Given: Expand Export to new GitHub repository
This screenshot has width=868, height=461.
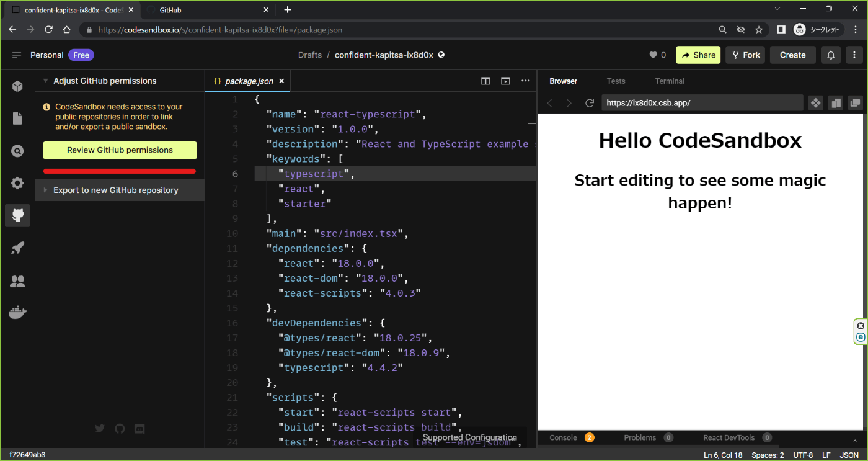Looking at the screenshot, I should click(x=120, y=190).
